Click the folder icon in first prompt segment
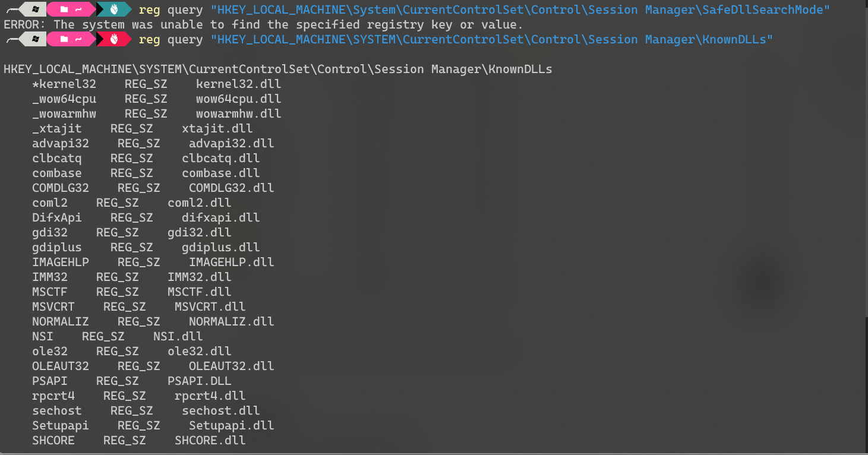This screenshot has height=455, width=868. click(x=64, y=10)
